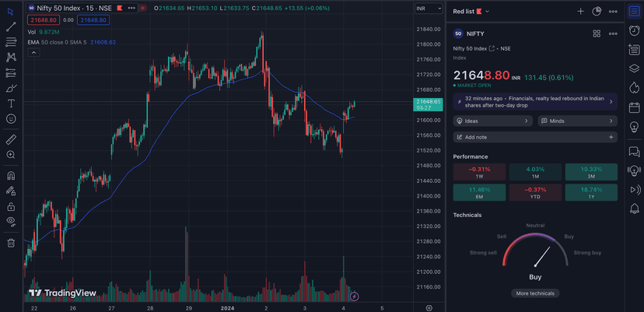Viewport: 644px width, 312px height.
Task: Select the ruler Measure tool
Action: [11, 139]
